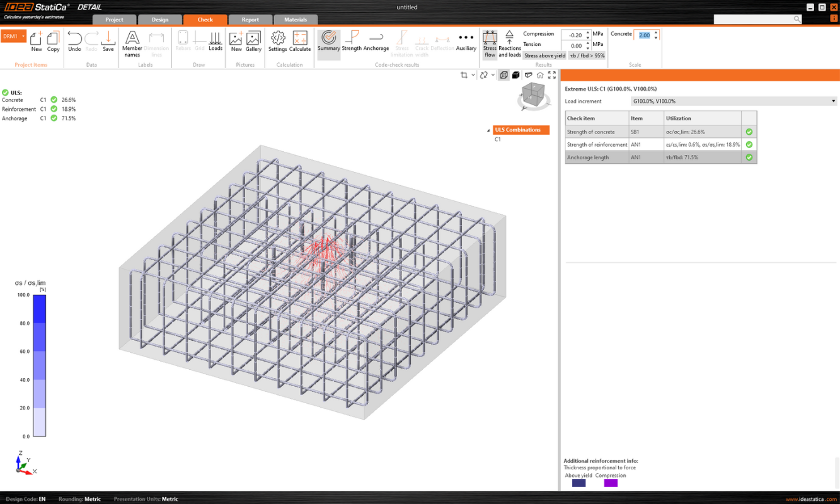840x504 pixels.
Task: Select the Anchorage length row
Action: [661, 157]
